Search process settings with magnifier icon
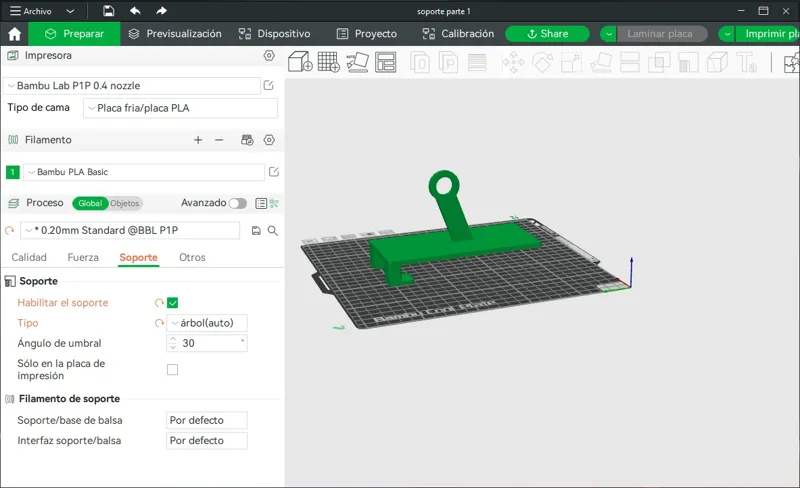800x488 pixels. point(273,231)
